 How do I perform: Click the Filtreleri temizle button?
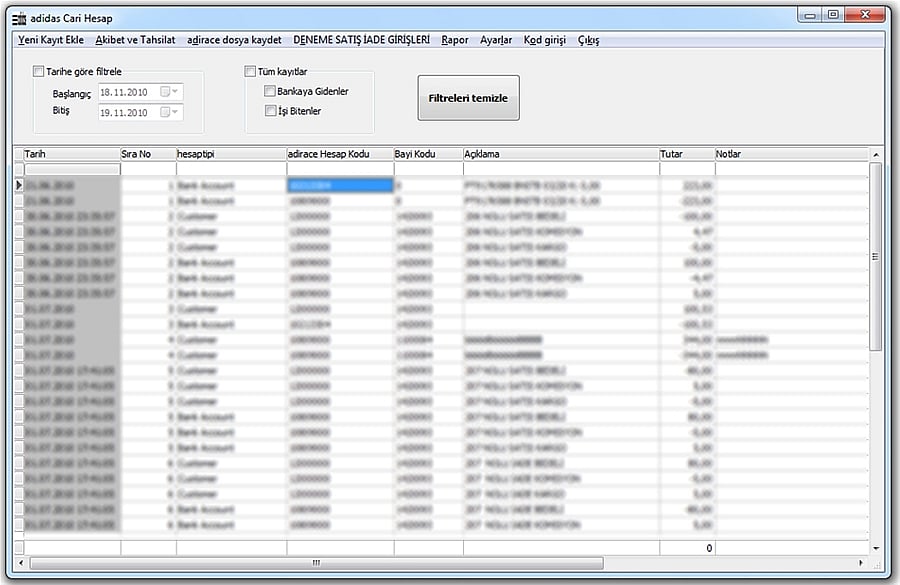468,98
